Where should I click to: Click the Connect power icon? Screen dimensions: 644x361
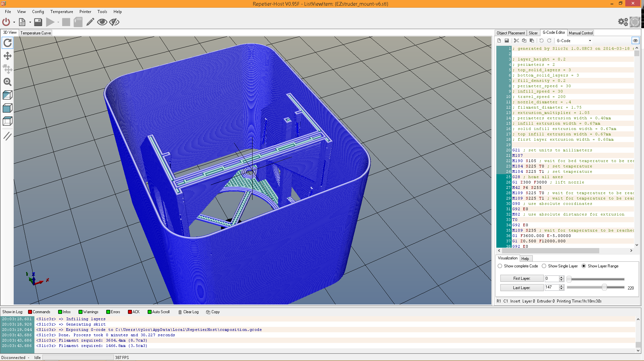pyautogui.click(x=6, y=22)
